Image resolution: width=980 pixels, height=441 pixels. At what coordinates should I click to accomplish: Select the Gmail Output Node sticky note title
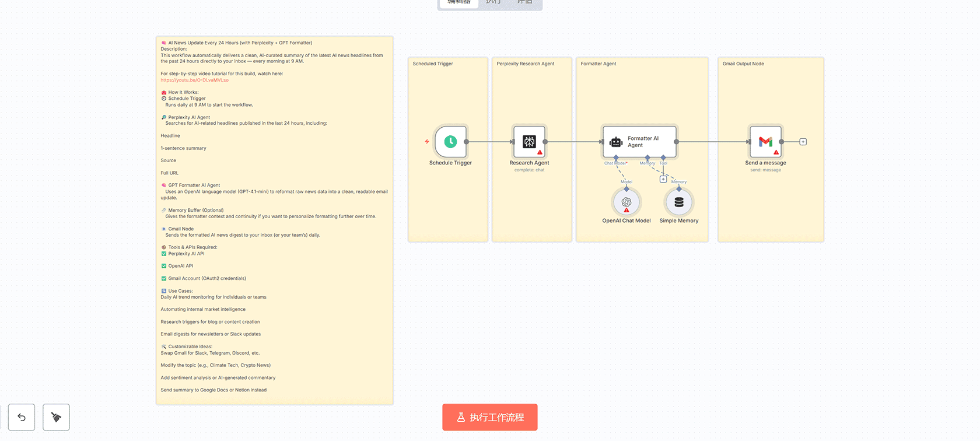pyautogui.click(x=743, y=64)
